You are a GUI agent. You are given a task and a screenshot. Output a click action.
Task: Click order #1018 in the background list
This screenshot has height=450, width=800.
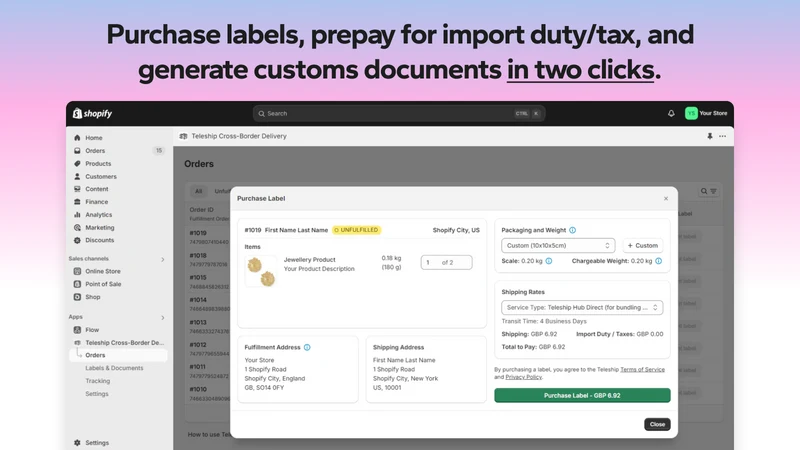coord(198,256)
